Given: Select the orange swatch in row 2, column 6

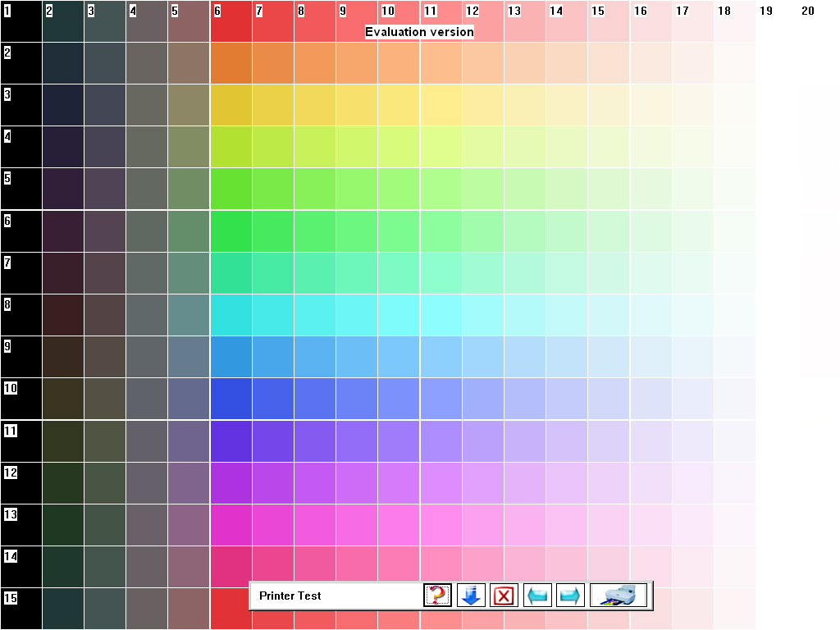Looking at the screenshot, I should [231, 63].
